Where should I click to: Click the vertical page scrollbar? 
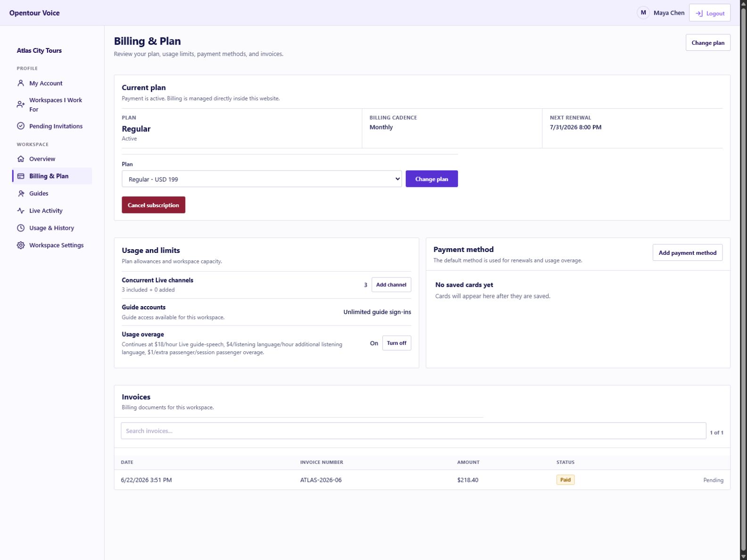pyautogui.click(x=743, y=280)
